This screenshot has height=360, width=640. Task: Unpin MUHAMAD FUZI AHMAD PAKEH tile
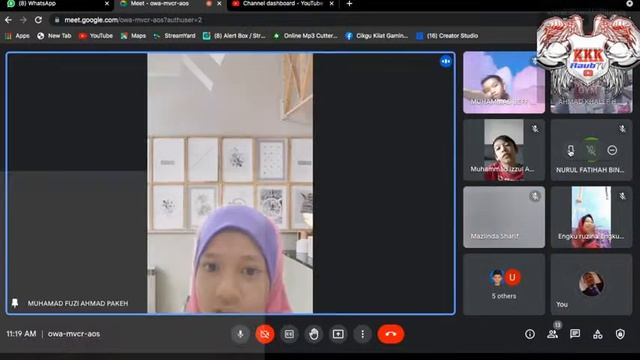tap(15, 303)
